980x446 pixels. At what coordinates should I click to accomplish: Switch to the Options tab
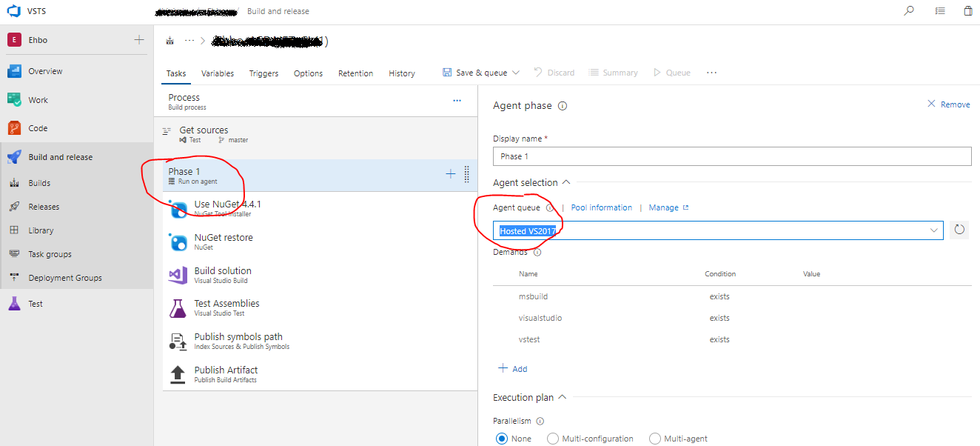(x=308, y=73)
